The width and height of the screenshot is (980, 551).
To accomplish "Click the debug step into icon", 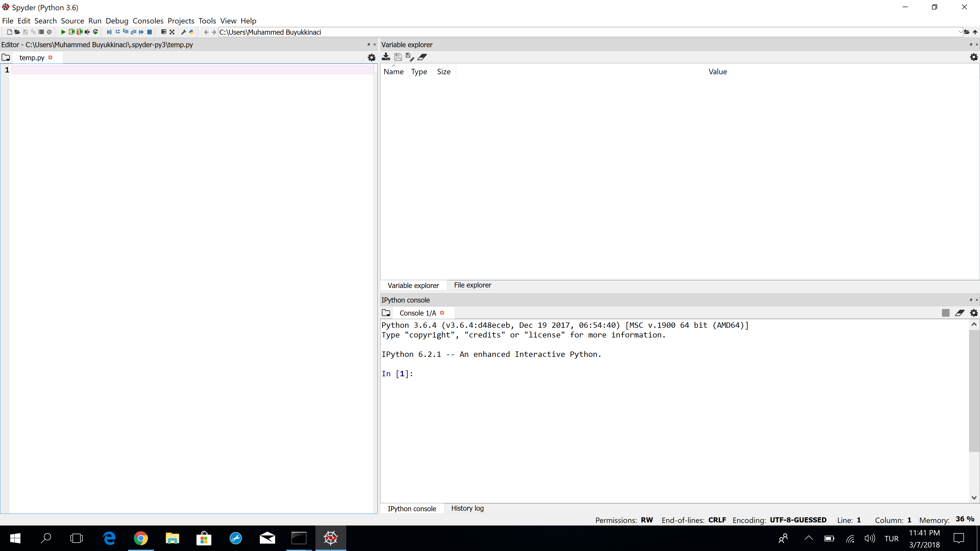I will [126, 32].
